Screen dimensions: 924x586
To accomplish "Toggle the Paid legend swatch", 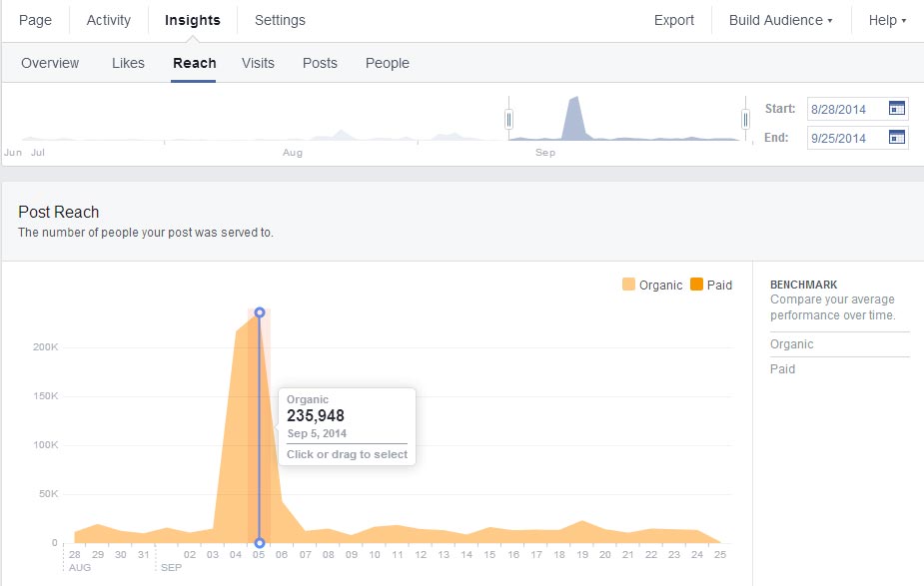I will [x=696, y=286].
